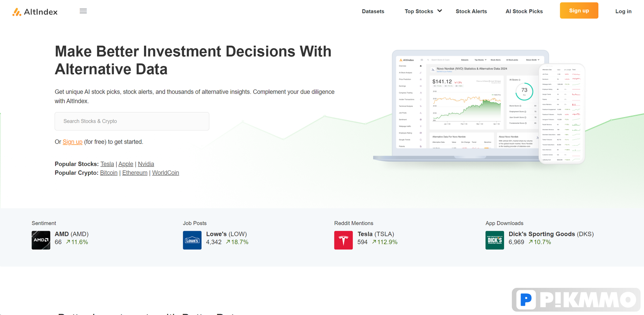Screen dimensions: 644x315
Task: Open the AMD logo tile
Action: click(x=41, y=240)
